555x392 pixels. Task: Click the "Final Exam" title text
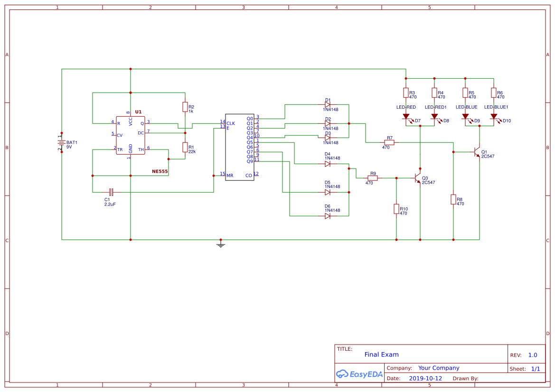(x=381, y=355)
